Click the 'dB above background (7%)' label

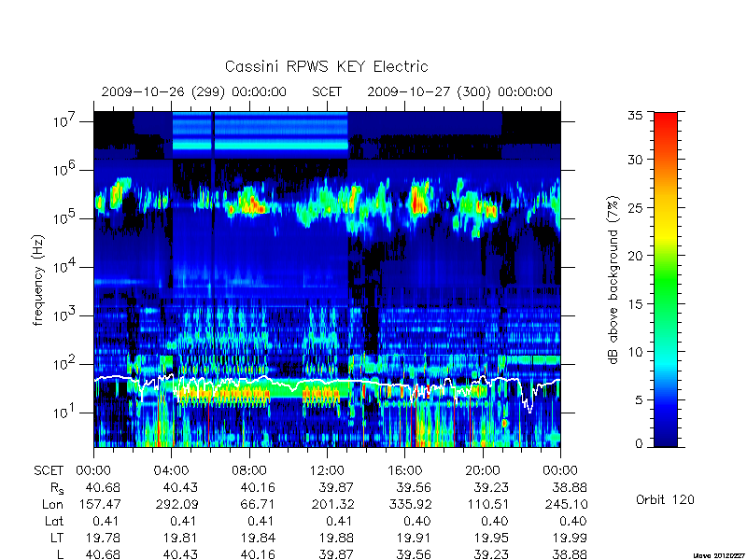pyautogui.click(x=613, y=280)
